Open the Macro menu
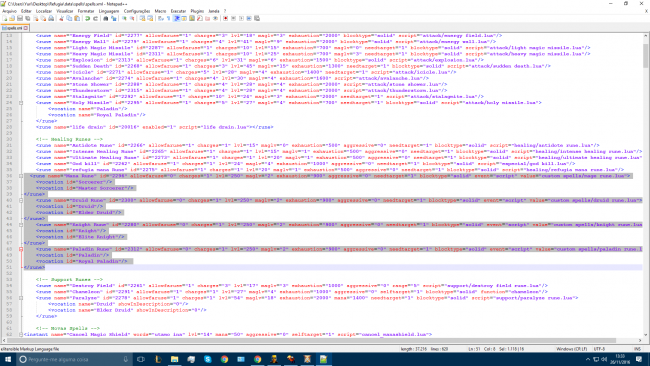Viewport: 650px width, 366px height. pyautogui.click(x=160, y=11)
